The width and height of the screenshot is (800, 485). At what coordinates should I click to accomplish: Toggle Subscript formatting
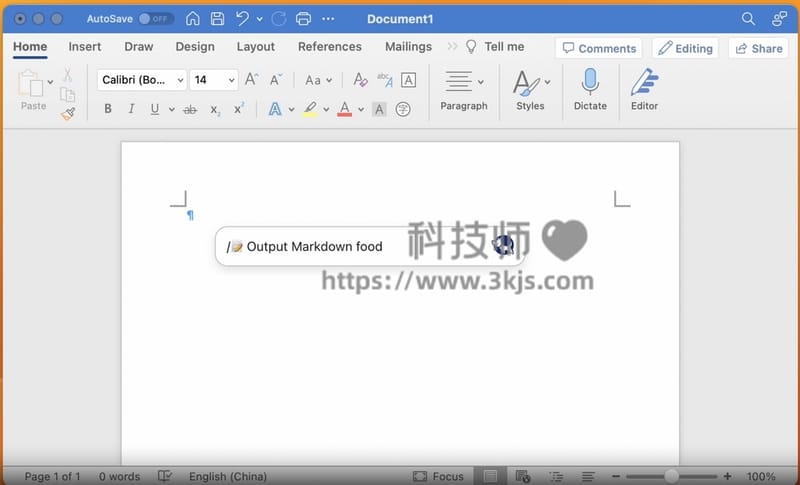[x=215, y=110]
